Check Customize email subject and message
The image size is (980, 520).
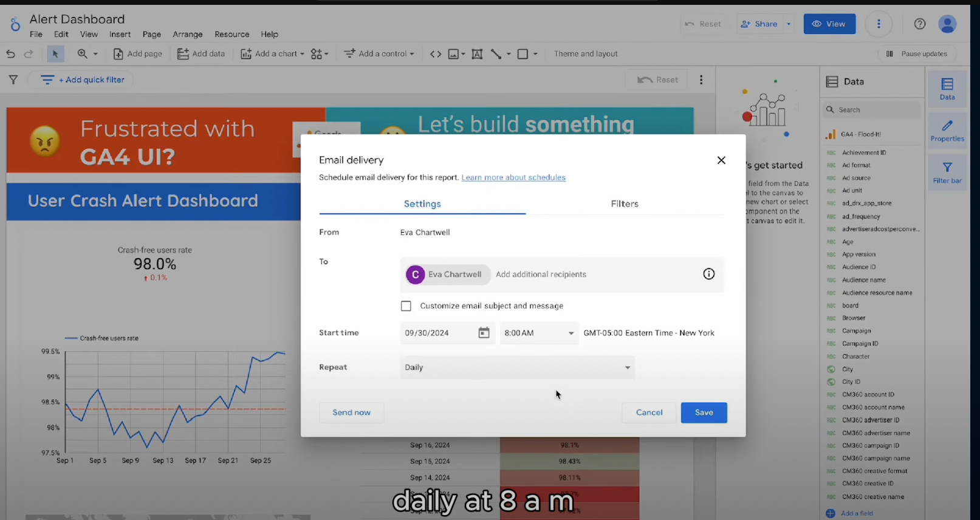[x=406, y=306]
